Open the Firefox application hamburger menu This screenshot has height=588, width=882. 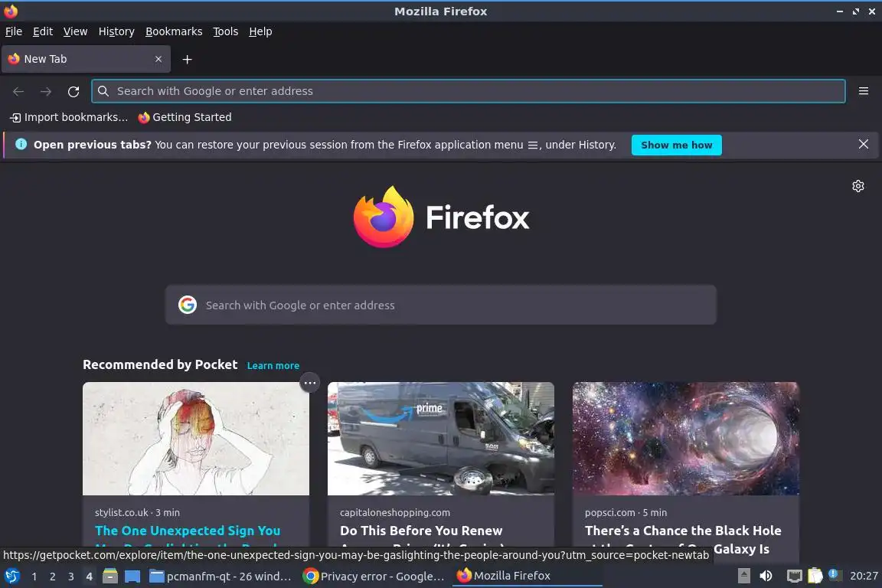pos(864,91)
